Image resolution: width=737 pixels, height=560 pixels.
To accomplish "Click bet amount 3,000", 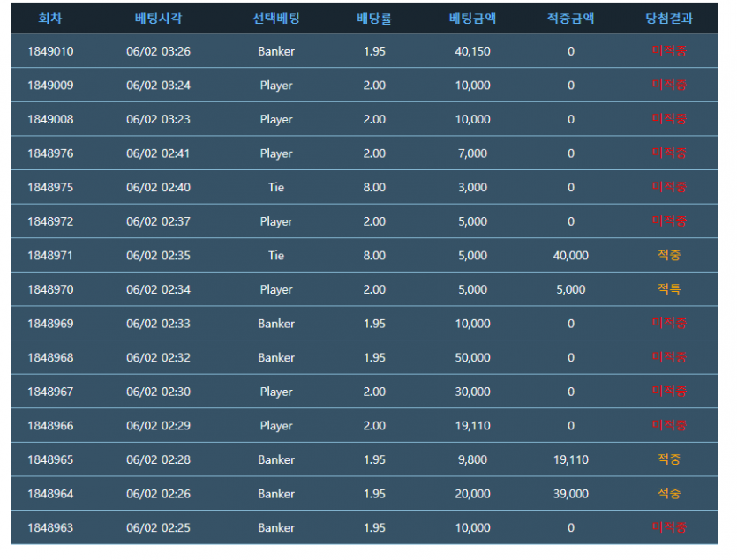I will [x=472, y=188].
